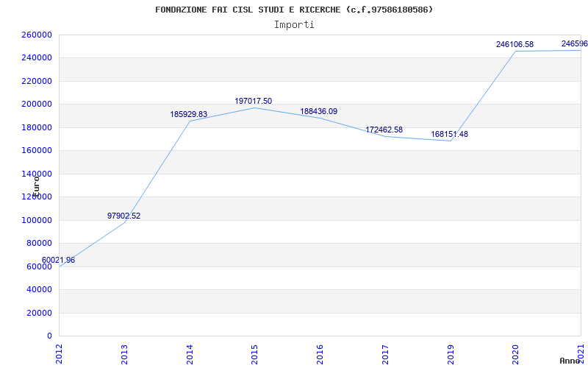
Task: Click data label 197017.50
Action: [x=254, y=101]
